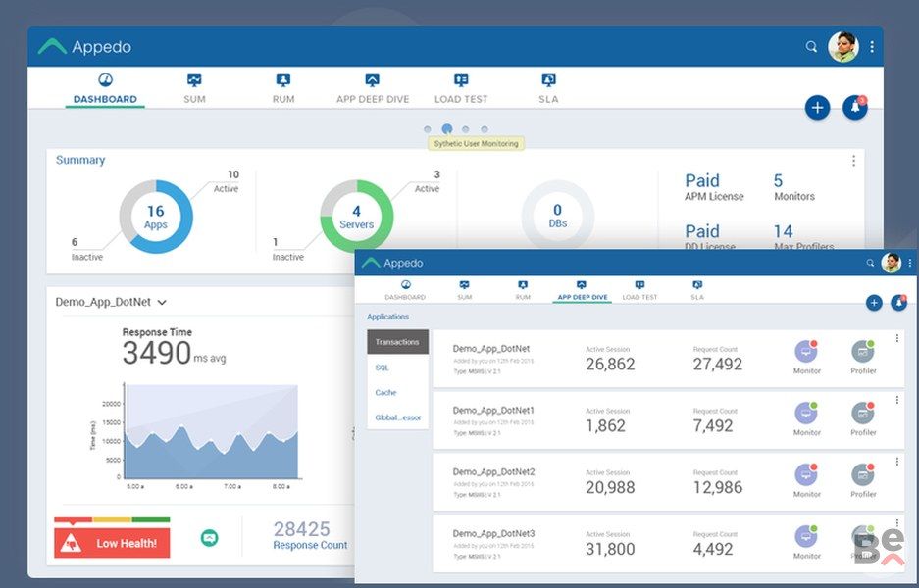The height and width of the screenshot is (588, 919).
Task: Open the user avatar in the front window
Action: [x=891, y=263]
